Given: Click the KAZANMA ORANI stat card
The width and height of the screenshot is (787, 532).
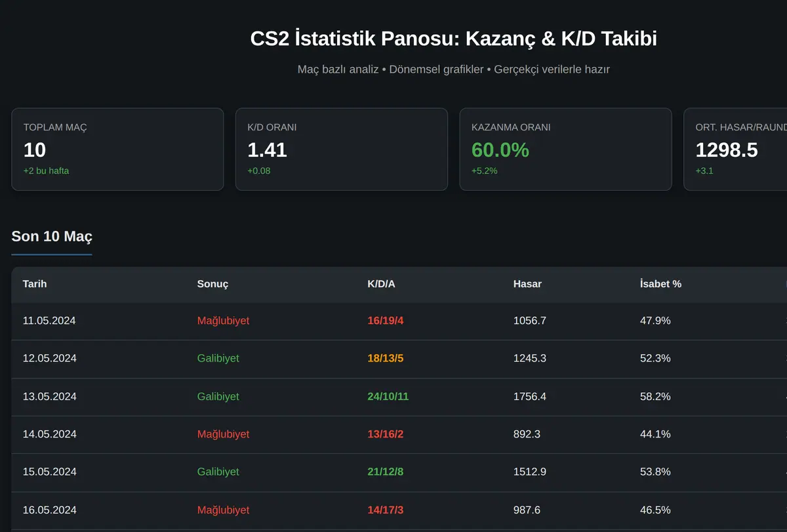Looking at the screenshot, I should point(566,150).
